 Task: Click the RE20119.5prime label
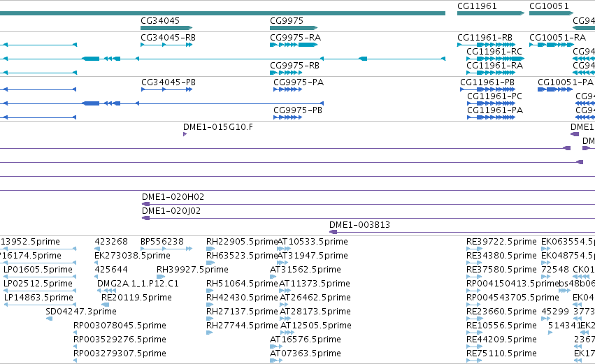[x=136, y=298]
